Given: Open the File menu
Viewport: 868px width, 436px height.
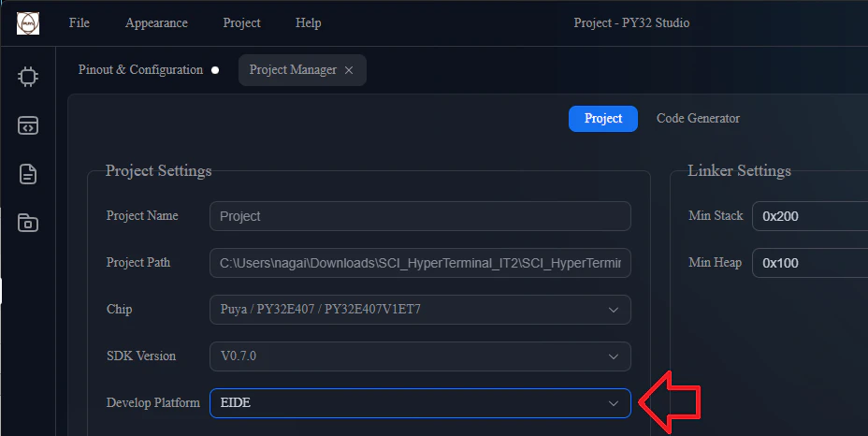Looking at the screenshot, I should pos(80,22).
